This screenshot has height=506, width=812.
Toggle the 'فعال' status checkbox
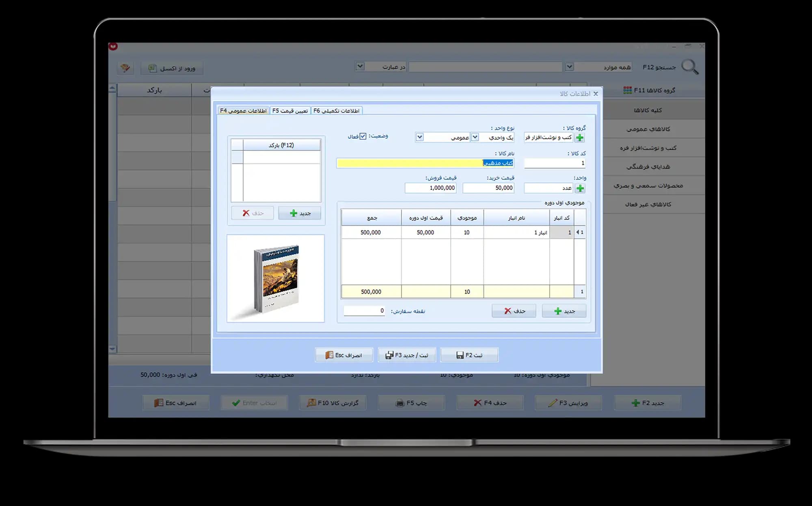(363, 136)
